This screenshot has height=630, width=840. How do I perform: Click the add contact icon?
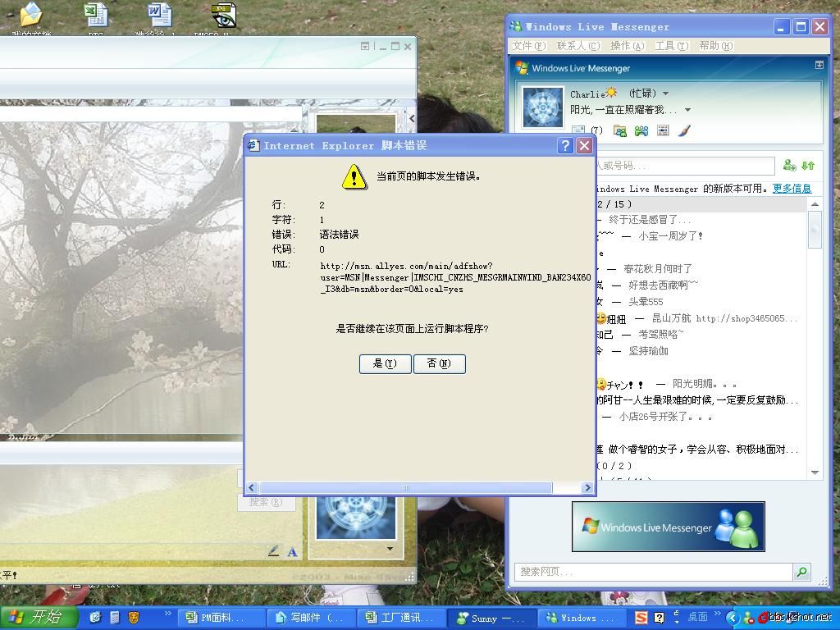pos(789,166)
